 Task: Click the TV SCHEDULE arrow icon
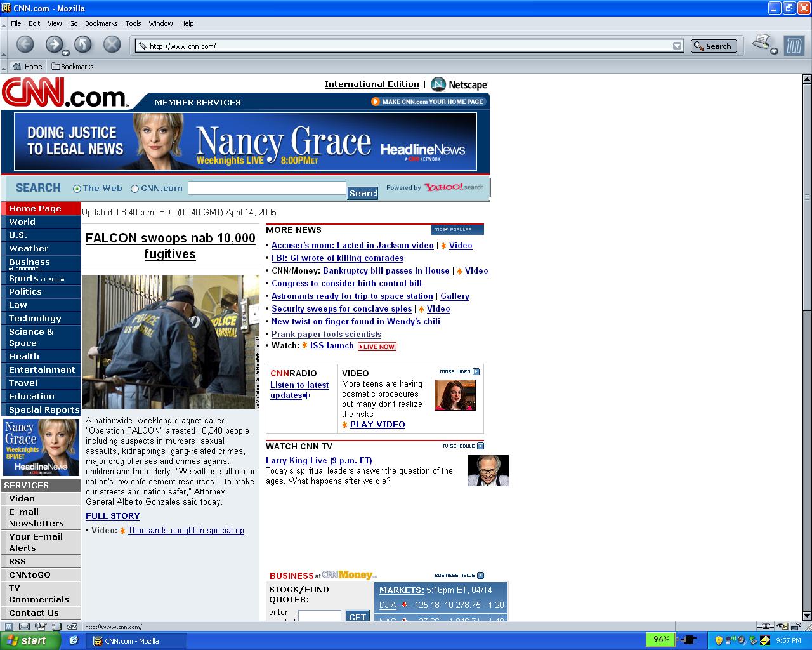480,446
